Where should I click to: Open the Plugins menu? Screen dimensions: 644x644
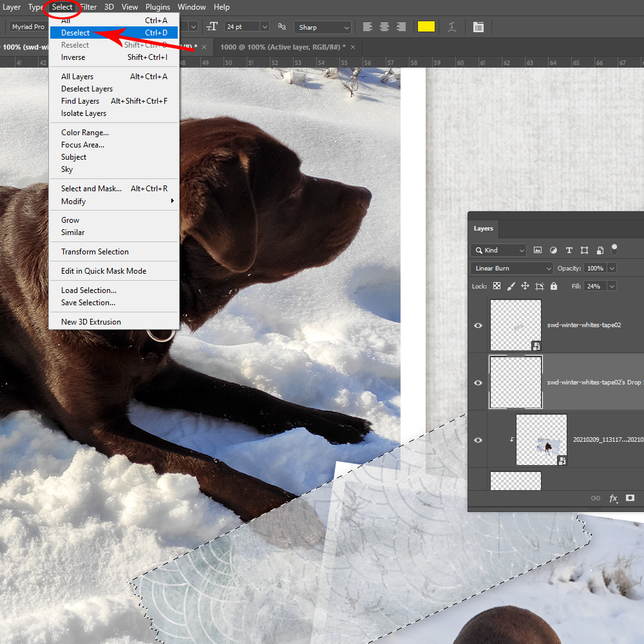(158, 7)
